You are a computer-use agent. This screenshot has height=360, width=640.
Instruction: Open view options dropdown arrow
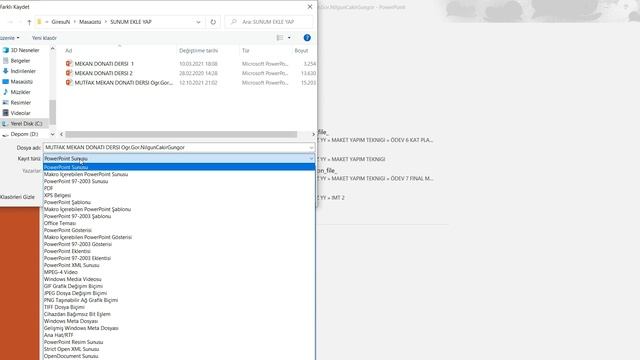click(x=289, y=38)
